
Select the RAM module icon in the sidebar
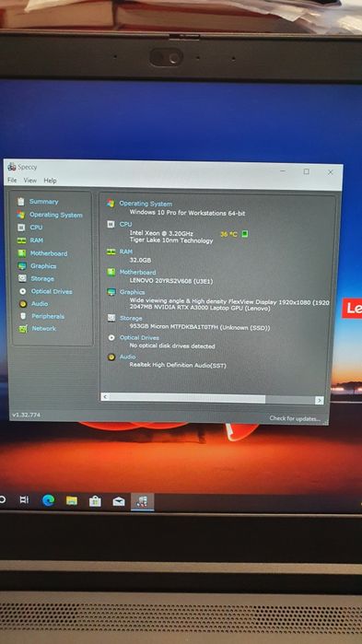click(21, 240)
